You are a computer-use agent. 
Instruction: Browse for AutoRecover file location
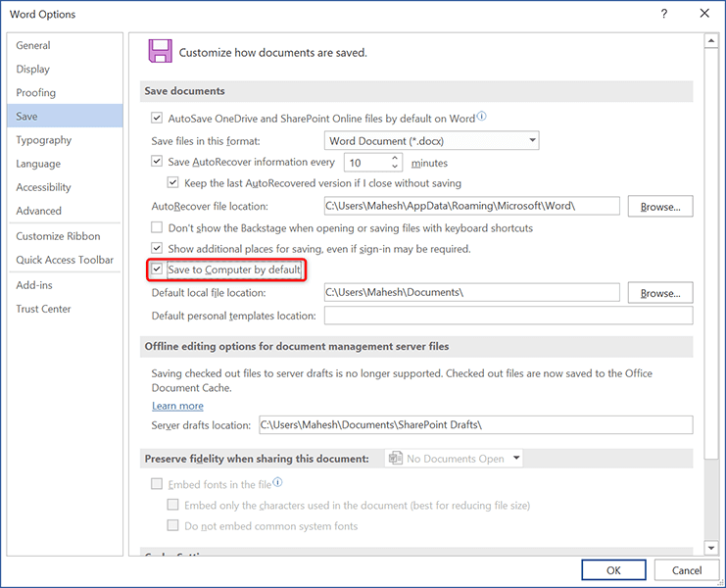(x=660, y=207)
